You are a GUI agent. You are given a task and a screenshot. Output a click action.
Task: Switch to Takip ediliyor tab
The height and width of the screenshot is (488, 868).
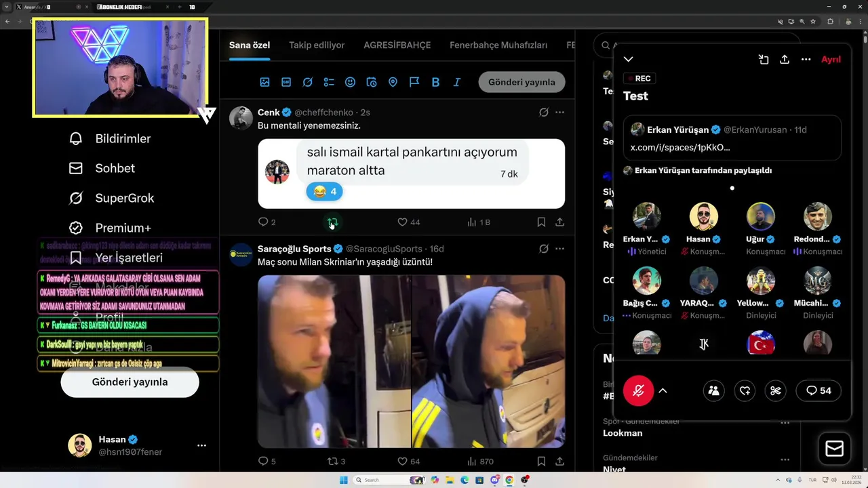(317, 45)
